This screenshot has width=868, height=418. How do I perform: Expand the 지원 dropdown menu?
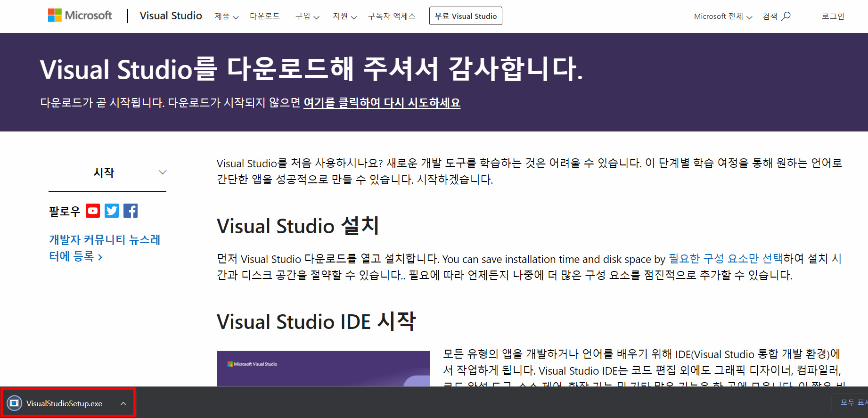pyautogui.click(x=344, y=16)
